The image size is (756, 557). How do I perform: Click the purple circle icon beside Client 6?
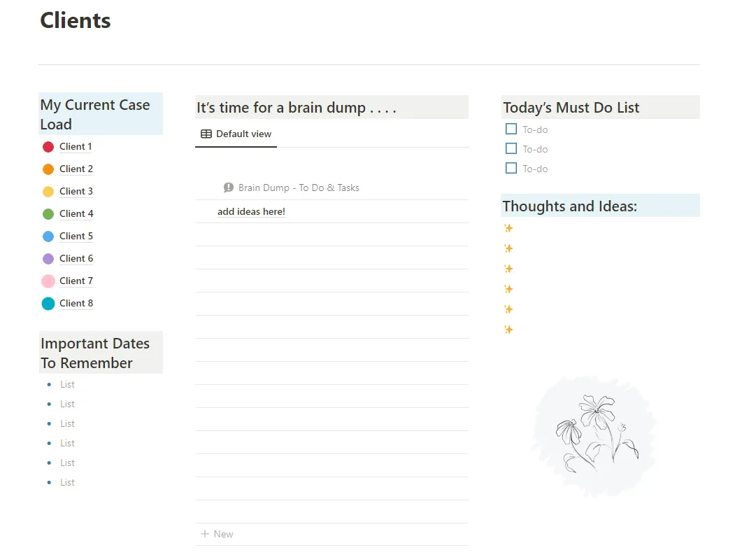(x=48, y=259)
